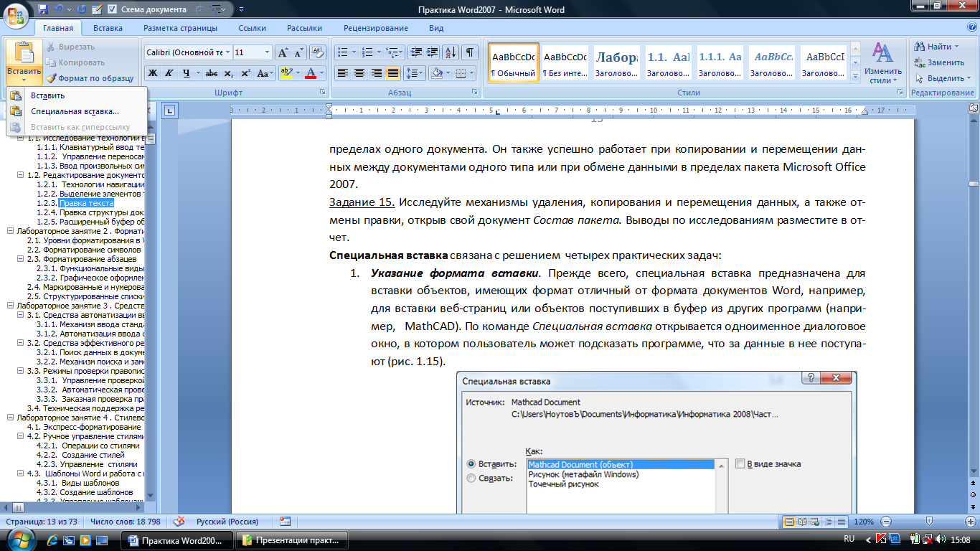Open the Выделить dropdown
This screenshot has height=551, width=980.
tap(942, 78)
